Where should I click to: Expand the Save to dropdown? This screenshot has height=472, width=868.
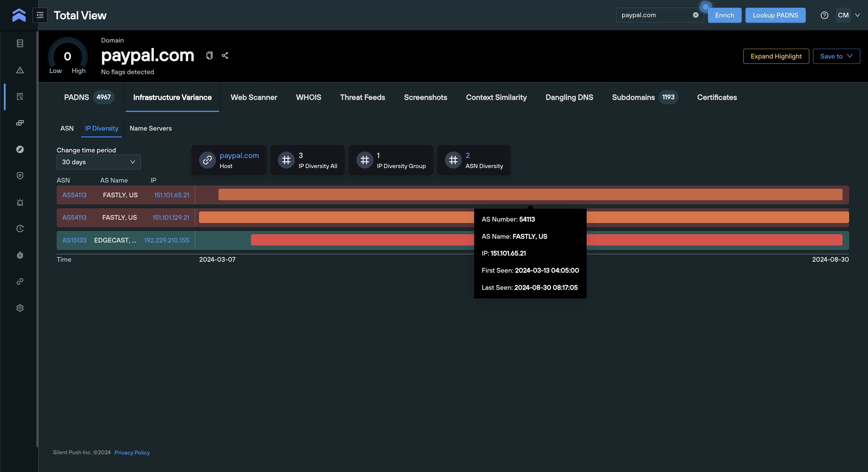click(836, 56)
